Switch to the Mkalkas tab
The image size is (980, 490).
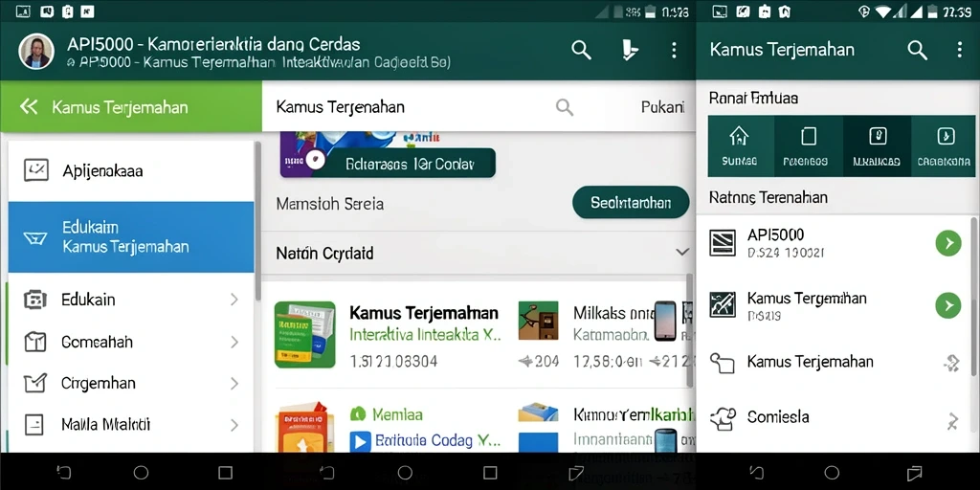[x=877, y=146]
